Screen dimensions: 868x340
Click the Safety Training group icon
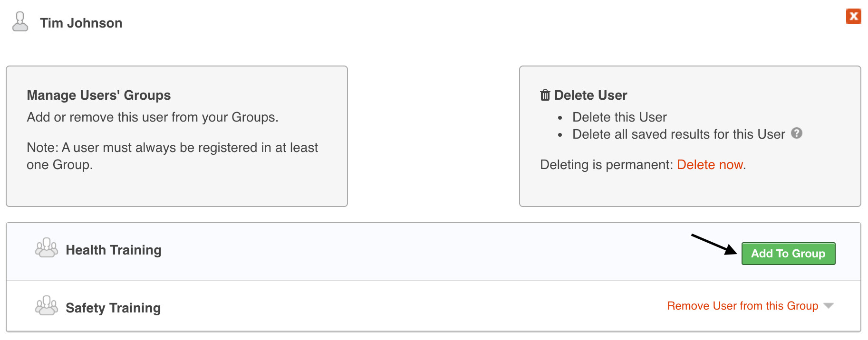[47, 306]
